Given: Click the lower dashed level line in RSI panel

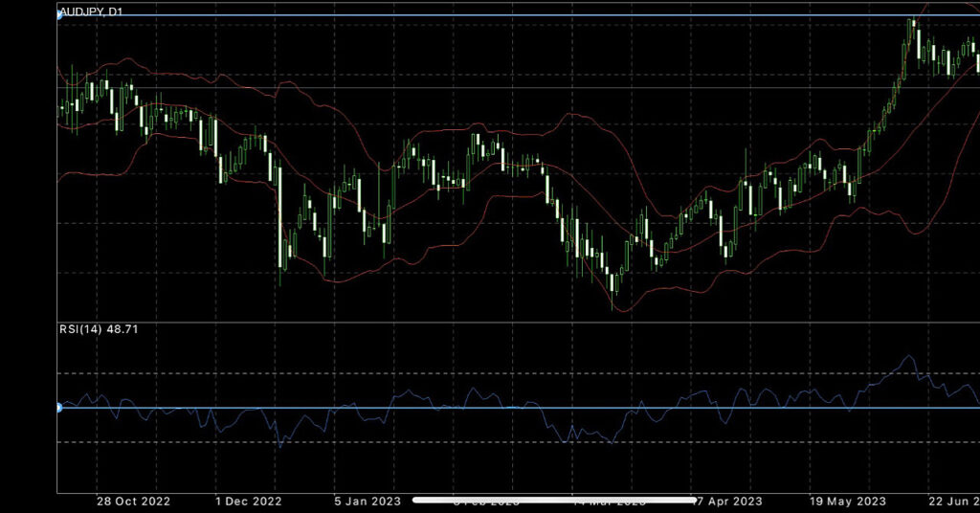Looking at the screenshot, I should (x=479, y=442).
